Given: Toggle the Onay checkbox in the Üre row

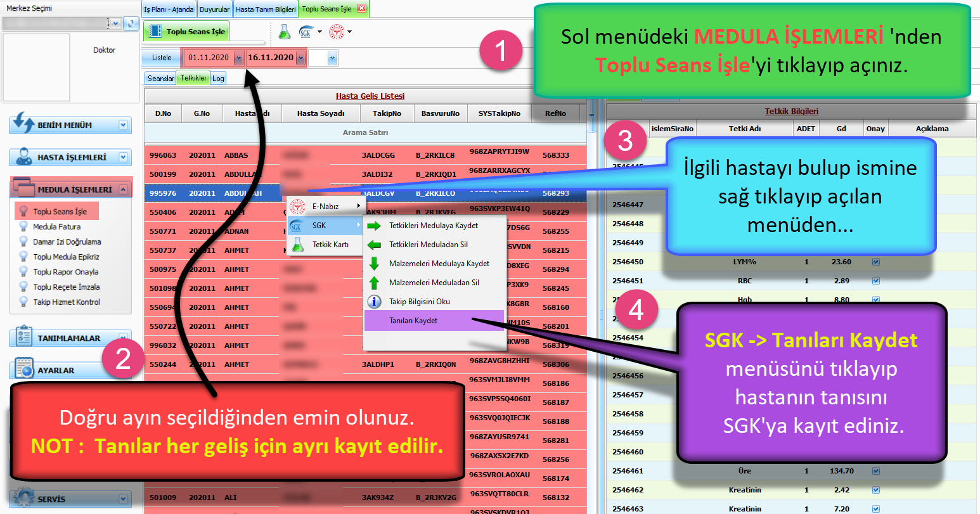Looking at the screenshot, I should pyautogui.click(x=875, y=471).
